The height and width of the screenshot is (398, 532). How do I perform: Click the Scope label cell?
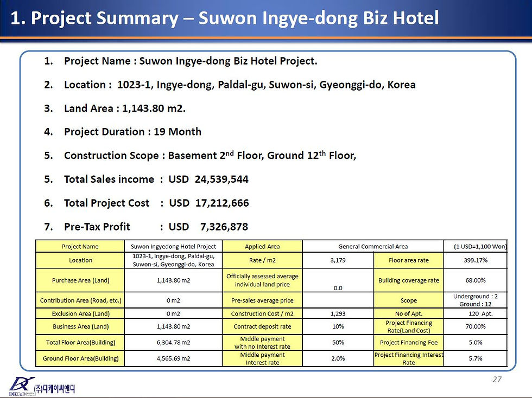pyautogui.click(x=408, y=300)
